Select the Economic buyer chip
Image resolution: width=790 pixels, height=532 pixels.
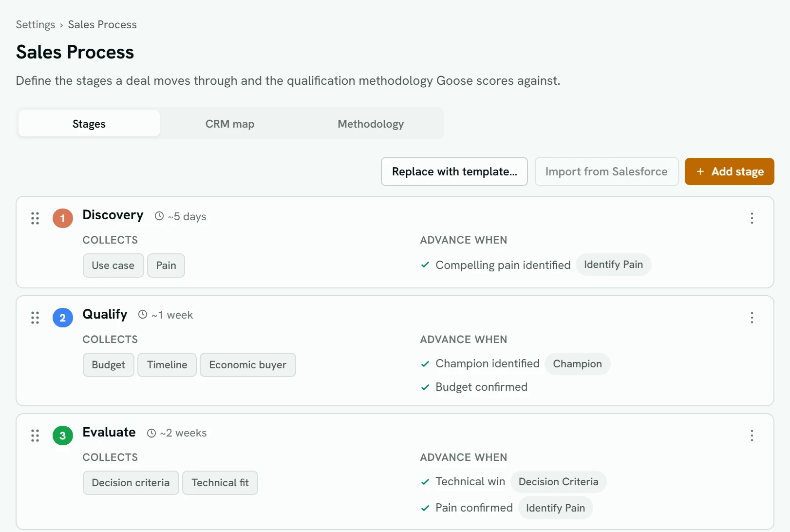tap(248, 365)
